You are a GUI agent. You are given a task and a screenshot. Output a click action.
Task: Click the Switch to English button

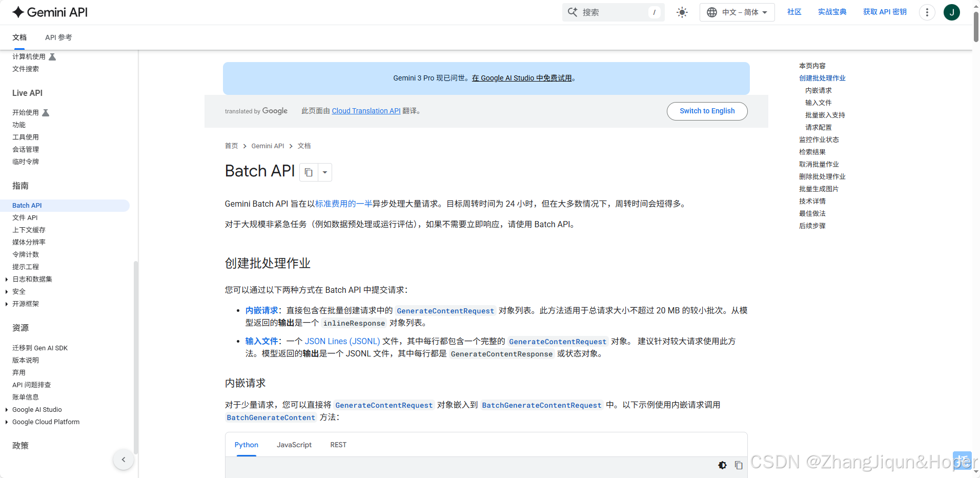[707, 111]
